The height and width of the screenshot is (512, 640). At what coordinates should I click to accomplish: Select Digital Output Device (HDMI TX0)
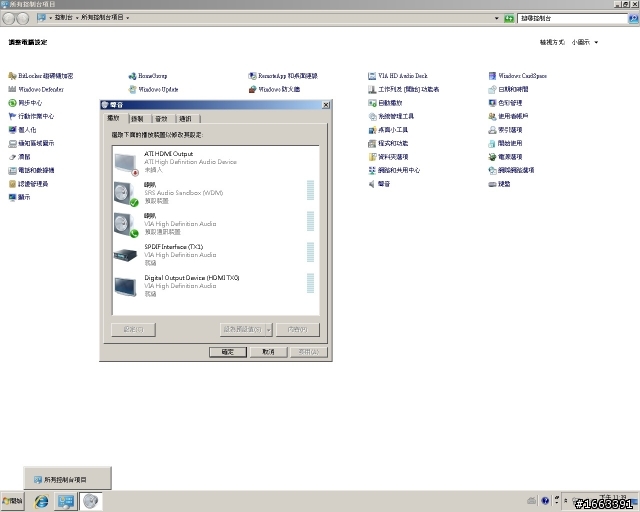tap(215, 286)
